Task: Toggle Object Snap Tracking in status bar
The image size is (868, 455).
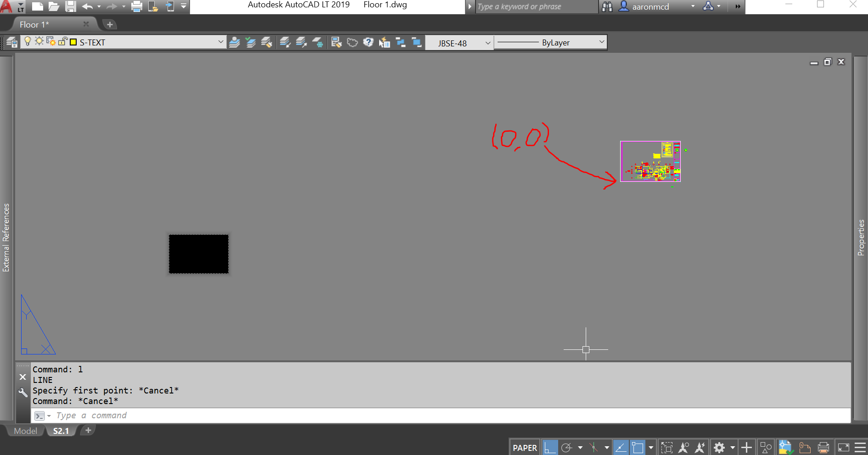Action: (x=621, y=447)
